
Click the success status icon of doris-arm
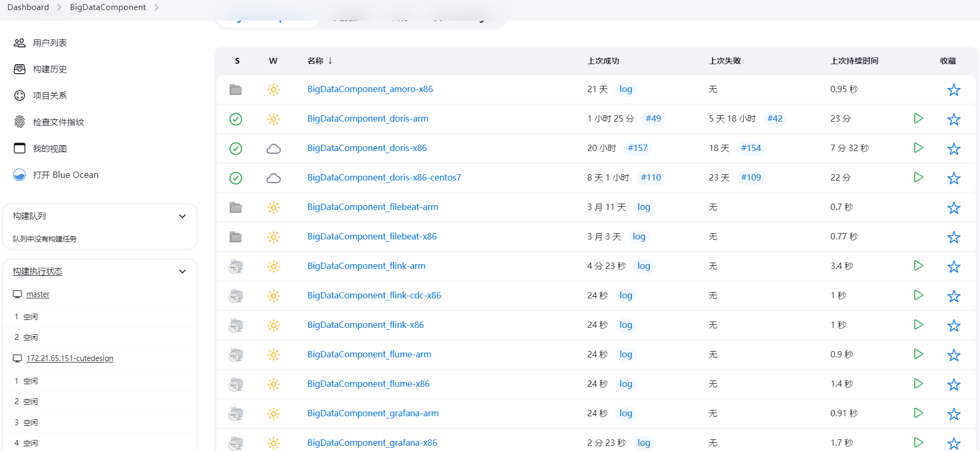pyautogui.click(x=236, y=119)
